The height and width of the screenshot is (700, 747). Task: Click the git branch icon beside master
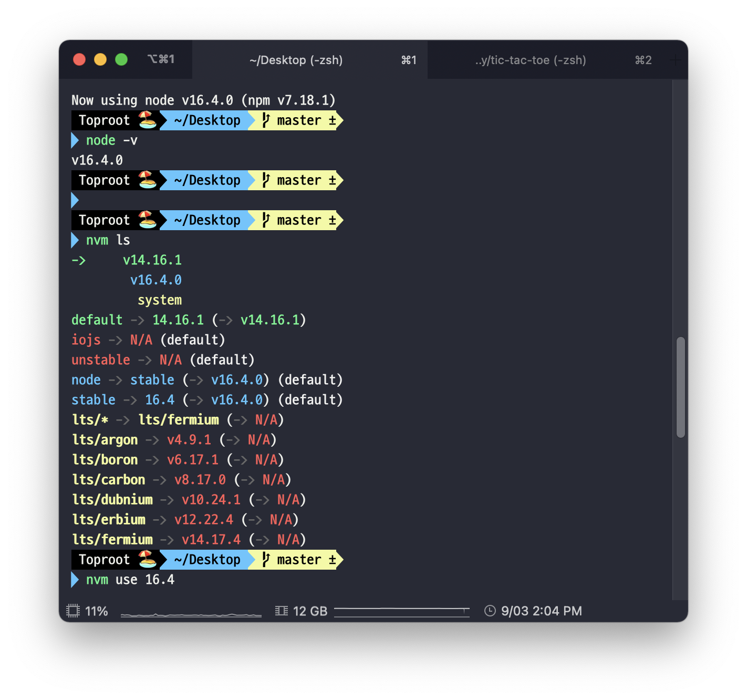266,559
